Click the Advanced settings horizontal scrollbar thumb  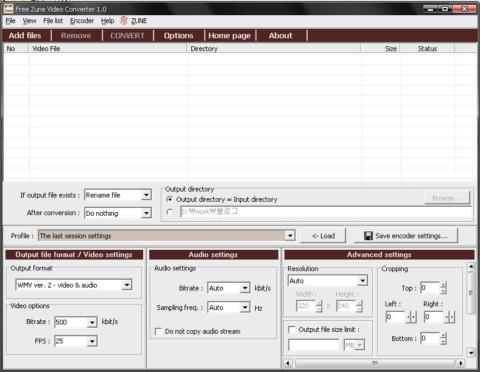coord(375,363)
